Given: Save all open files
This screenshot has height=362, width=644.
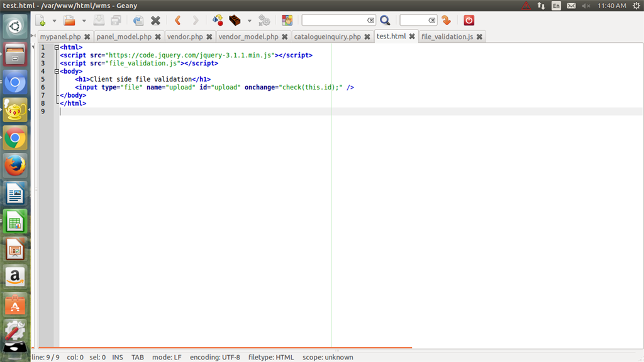Looking at the screenshot, I should click(x=116, y=20).
